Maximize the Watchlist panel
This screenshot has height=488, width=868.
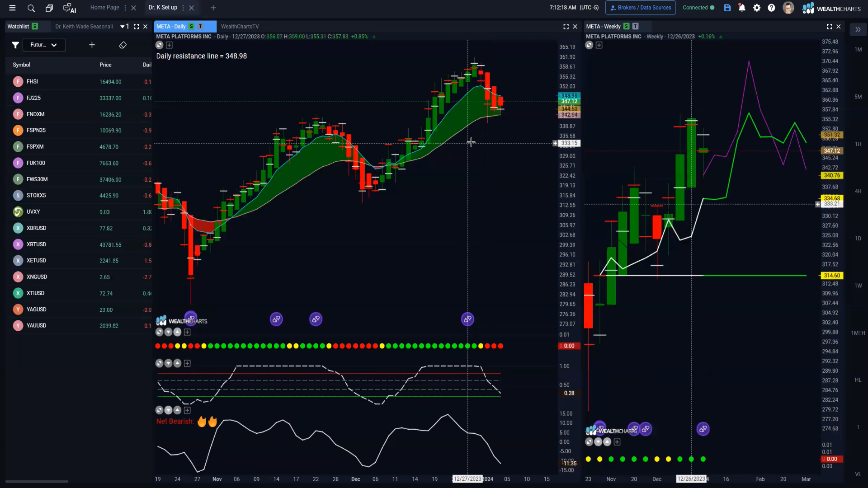(136, 27)
